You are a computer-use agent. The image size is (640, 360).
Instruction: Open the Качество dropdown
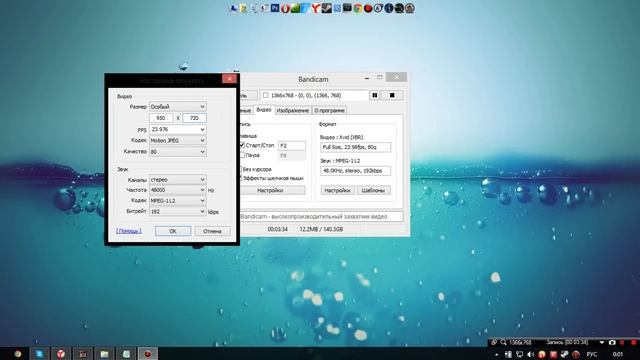(x=178, y=152)
